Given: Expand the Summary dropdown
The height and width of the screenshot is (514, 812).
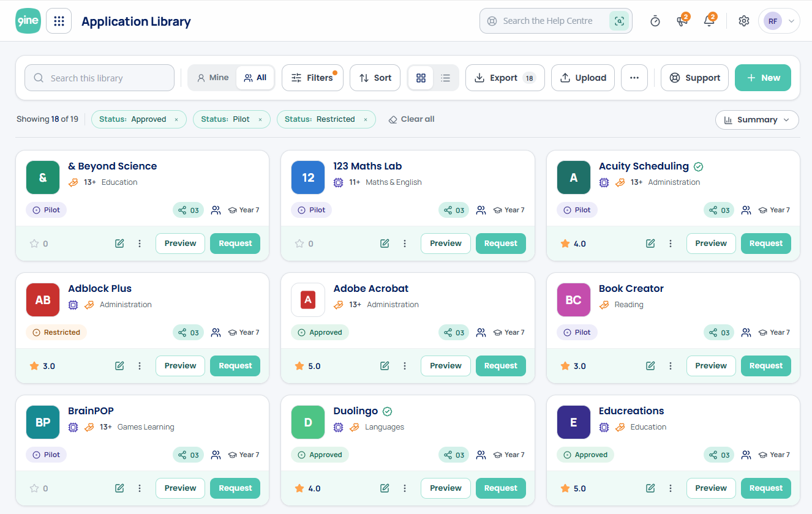Looking at the screenshot, I should pyautogui.click(x=757, y=120).
